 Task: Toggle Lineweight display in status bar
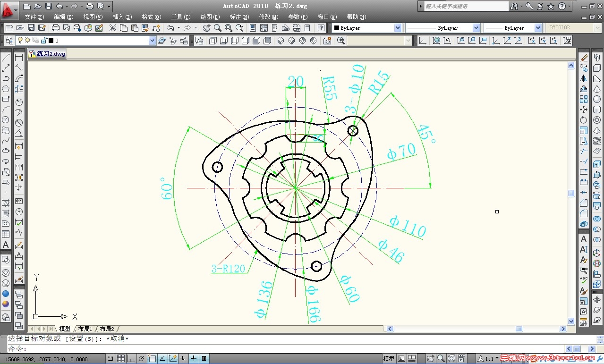point(194,358)
